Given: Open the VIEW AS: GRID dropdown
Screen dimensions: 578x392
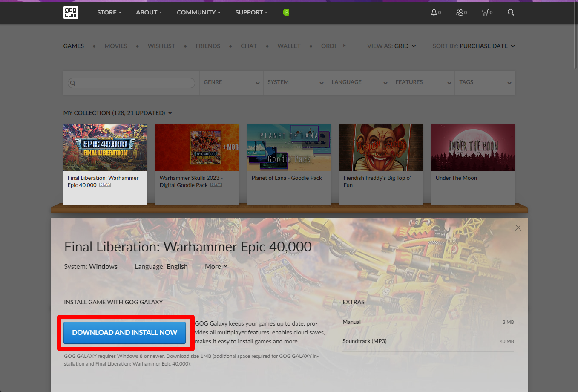Looking at the screenshot, I should (391, 46).
